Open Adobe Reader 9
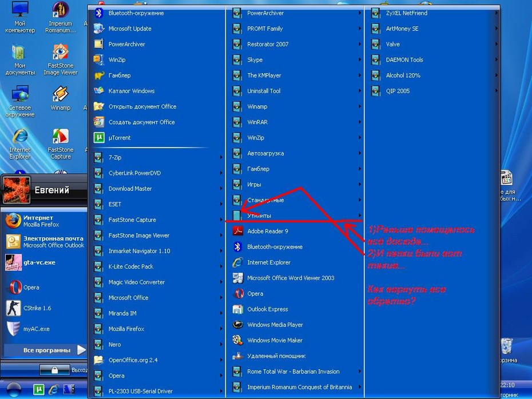This screenshot has height=399, width=532. click(x=295, y=232)
